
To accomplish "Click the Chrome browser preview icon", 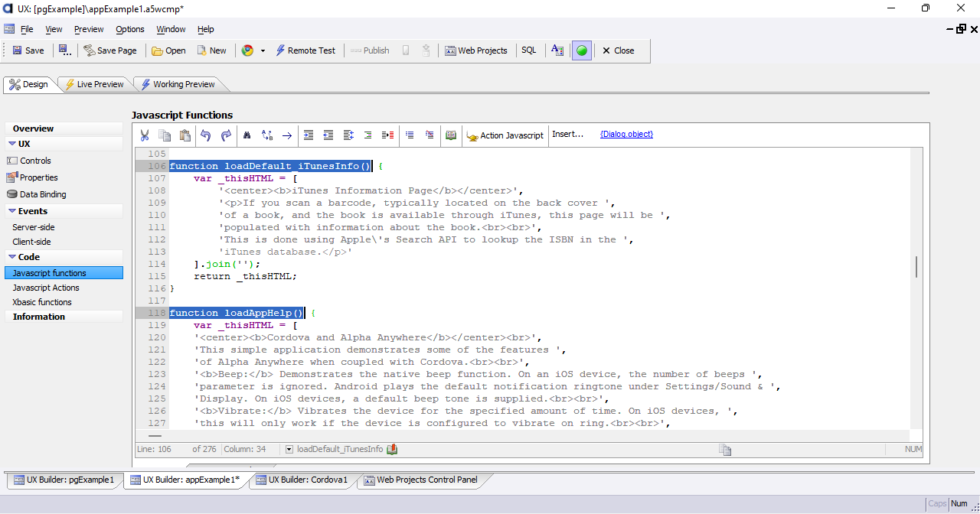I will (x=247, y=50).
